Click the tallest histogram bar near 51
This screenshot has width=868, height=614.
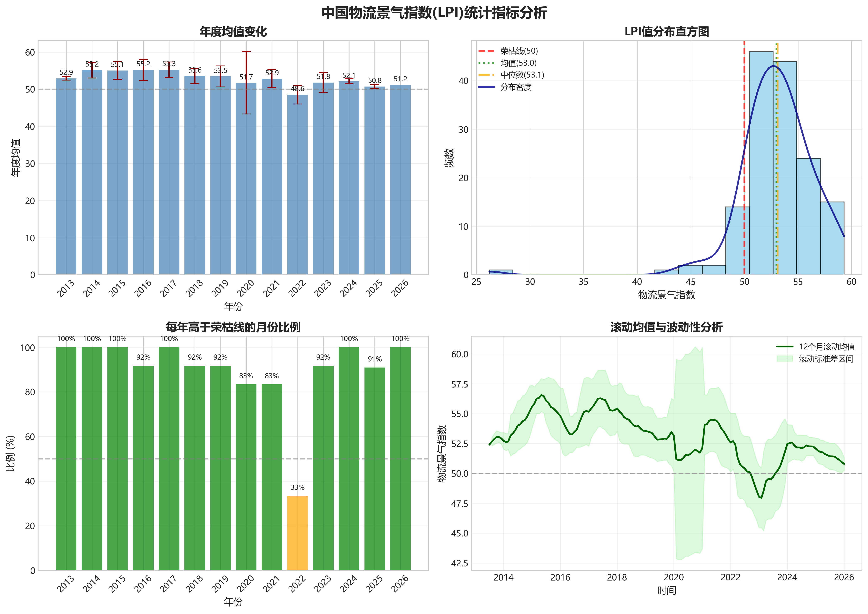coord(761,170)
